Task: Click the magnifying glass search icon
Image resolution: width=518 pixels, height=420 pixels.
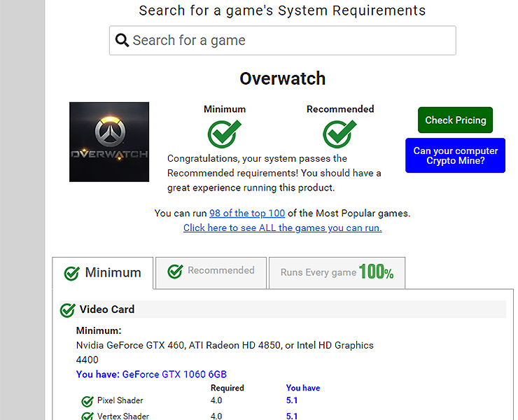Action: (122, 41)
